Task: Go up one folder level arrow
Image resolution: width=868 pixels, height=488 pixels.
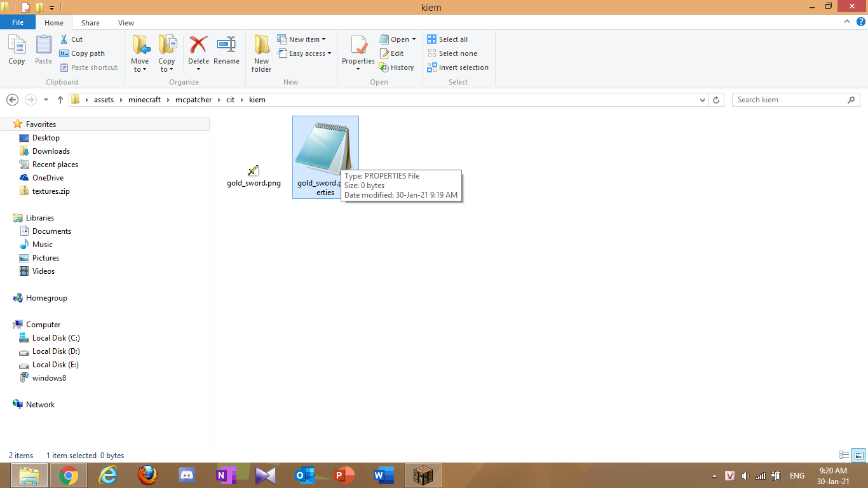Action: point(60,100)
